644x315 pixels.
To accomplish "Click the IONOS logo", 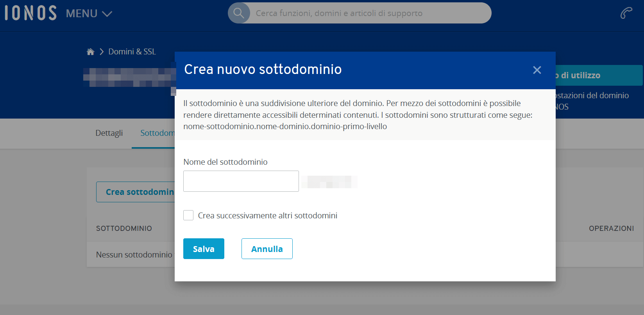I will 30,13.
